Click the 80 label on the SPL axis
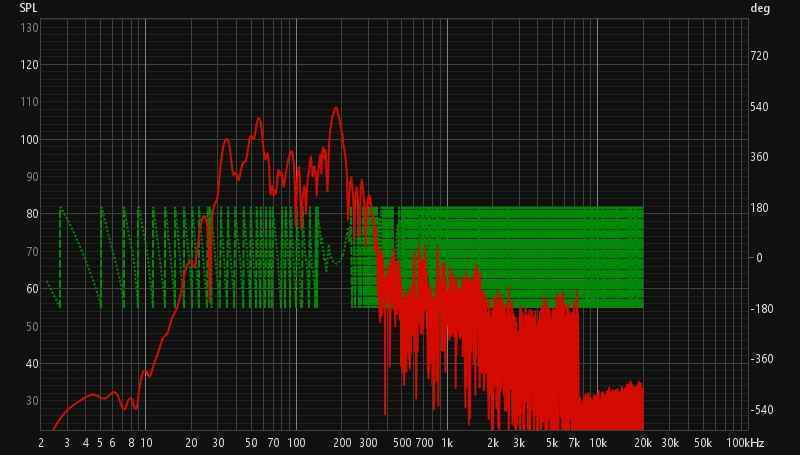Viewport: 800px width, 455px height. point(32,214)
